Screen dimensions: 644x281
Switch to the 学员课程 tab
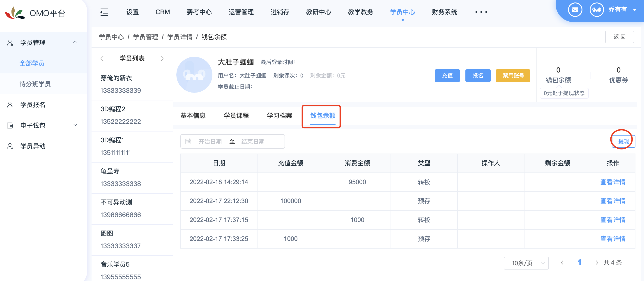click(x=236, y=116)
